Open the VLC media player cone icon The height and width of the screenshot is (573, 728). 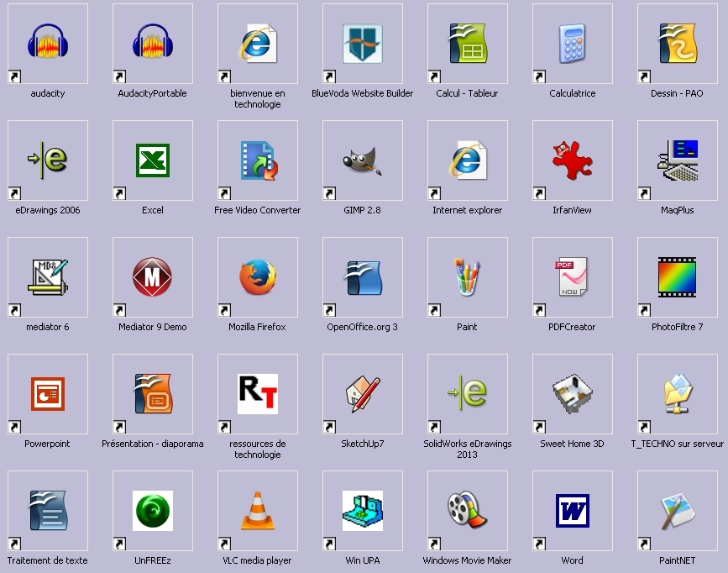coord(258,511)
